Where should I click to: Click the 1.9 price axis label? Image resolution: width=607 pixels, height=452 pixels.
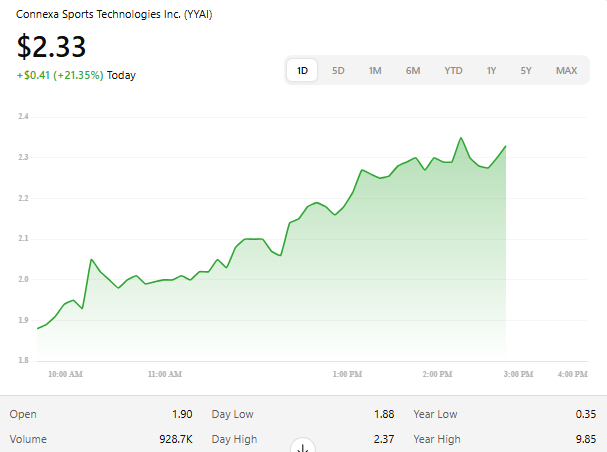coord(23,320)
